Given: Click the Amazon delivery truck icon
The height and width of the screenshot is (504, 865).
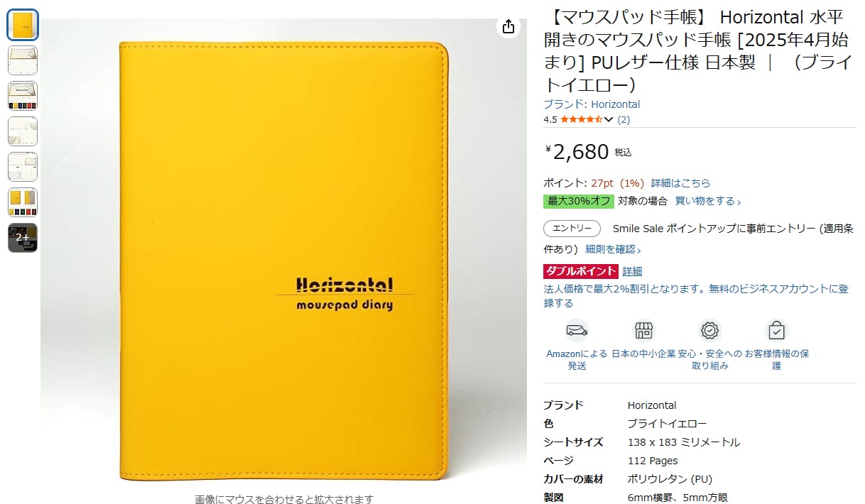Looking at the screenshot, I should (577, 331).
